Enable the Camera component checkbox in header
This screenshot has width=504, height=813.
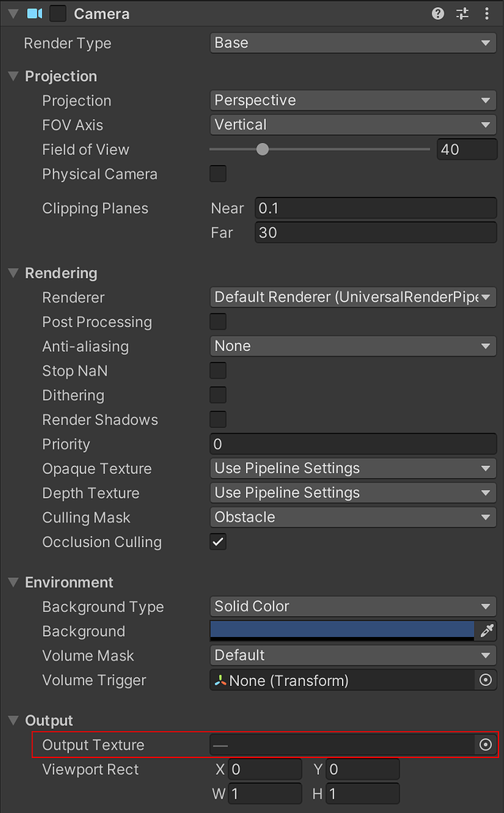pos(58,13)
